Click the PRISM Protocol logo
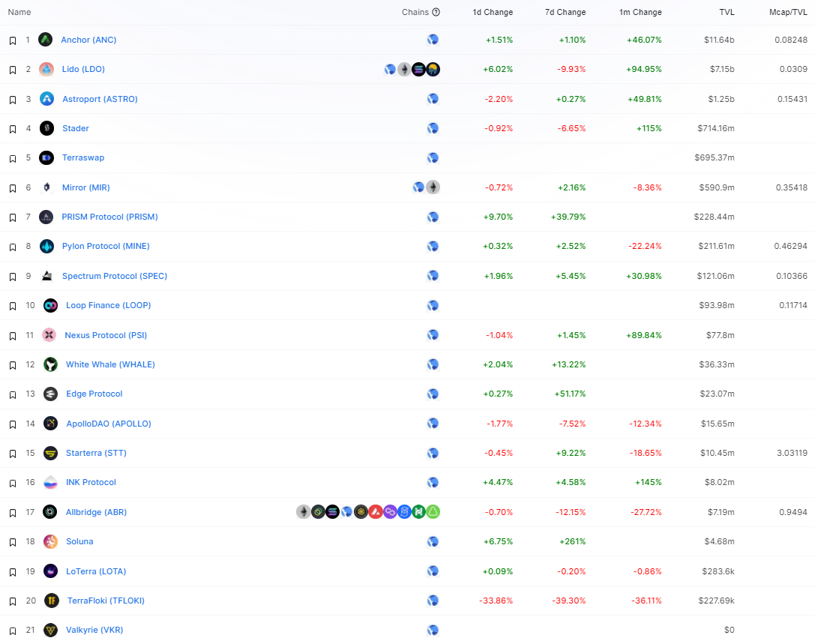815x644 pixels. pyautogui.click(x=46, y=217)
